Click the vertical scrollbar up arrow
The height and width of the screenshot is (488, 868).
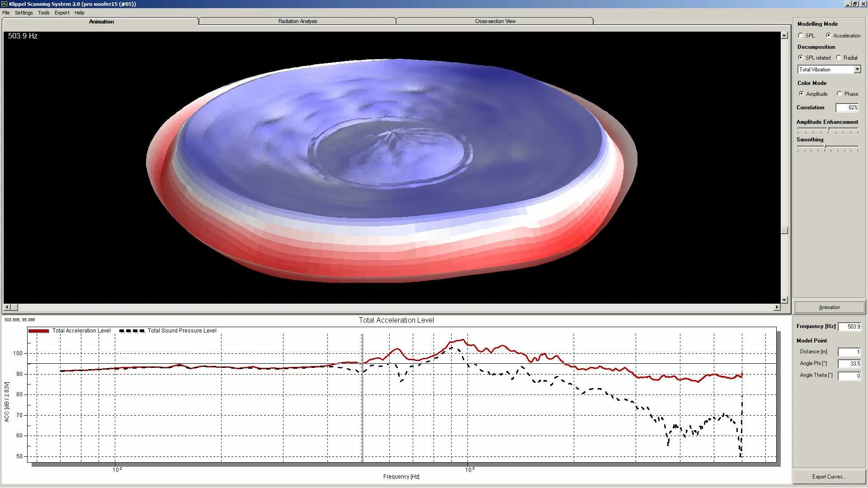(784, 35)
